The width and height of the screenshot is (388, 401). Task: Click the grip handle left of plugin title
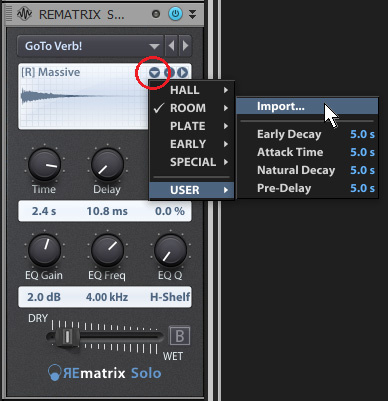click(9, 14)
